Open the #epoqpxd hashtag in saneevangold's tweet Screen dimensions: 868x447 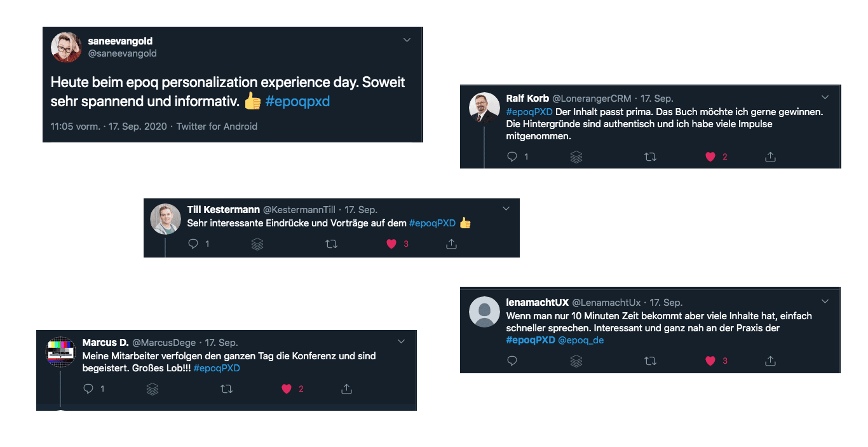click(x=297, y=101)
